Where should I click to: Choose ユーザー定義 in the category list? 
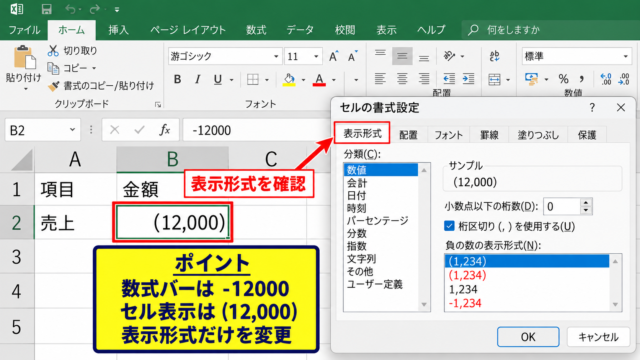[374, 284]
